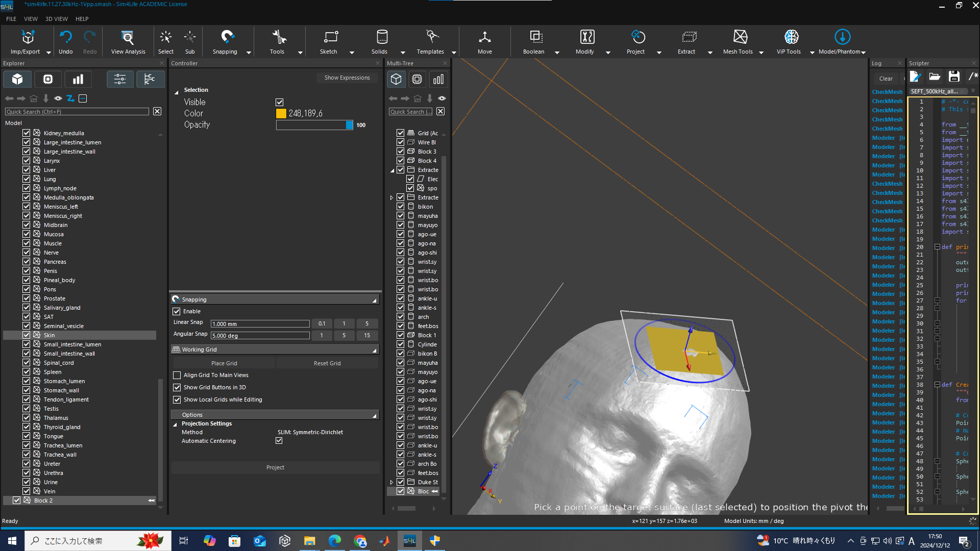The height and width of the screenshot is (551, 980).
Task: Open File Explorer from taskbar
Action: pos(309,541)
